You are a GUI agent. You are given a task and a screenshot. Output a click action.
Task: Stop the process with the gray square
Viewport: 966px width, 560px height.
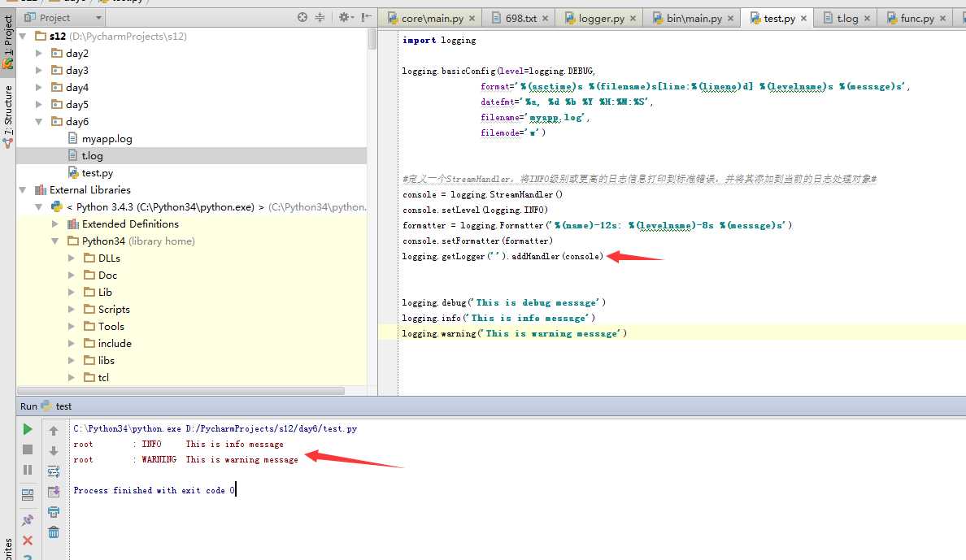[28, 449]
